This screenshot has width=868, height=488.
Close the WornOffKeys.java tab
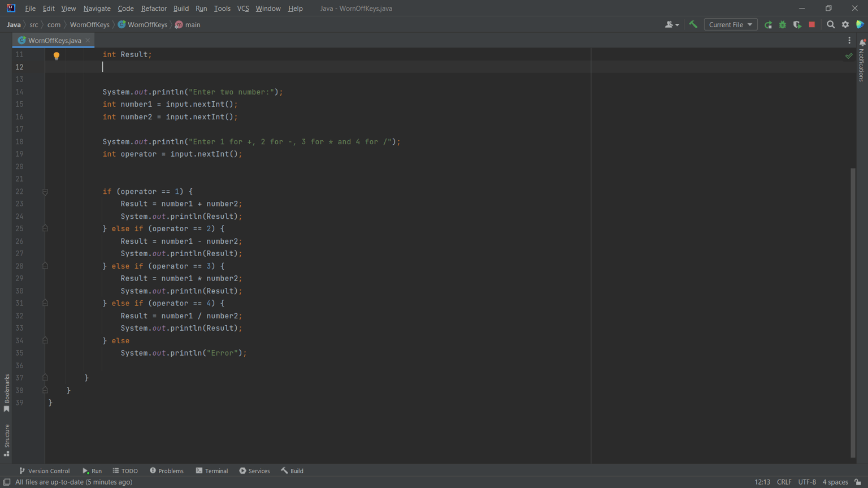tap(88, 41)
